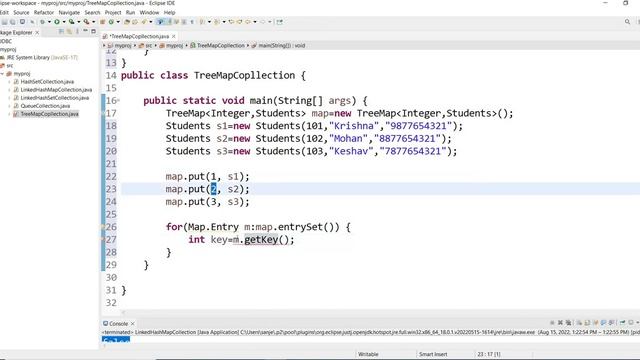640x360 pixels.
Task: Click Remove All Terminated Launches console icon
Action: coord(568,322)
